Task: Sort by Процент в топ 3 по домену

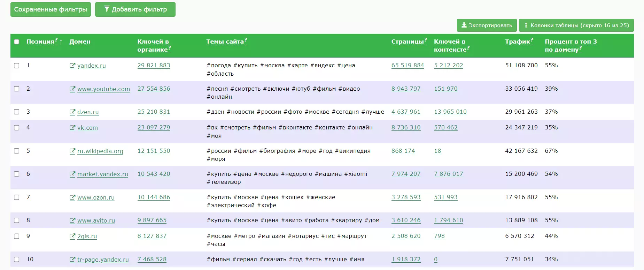Action: click(x=571, y=45)
